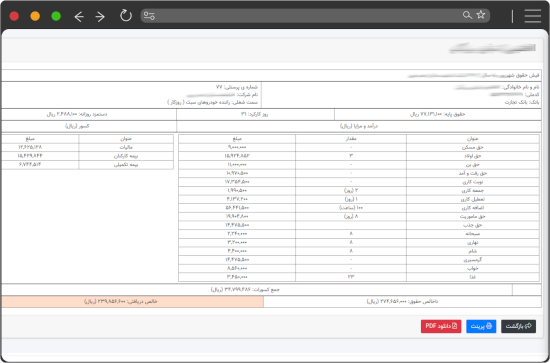Screen dimensions: 550x363
Task: Click the کسور (ریال) section heading
Action: [77, 126]
